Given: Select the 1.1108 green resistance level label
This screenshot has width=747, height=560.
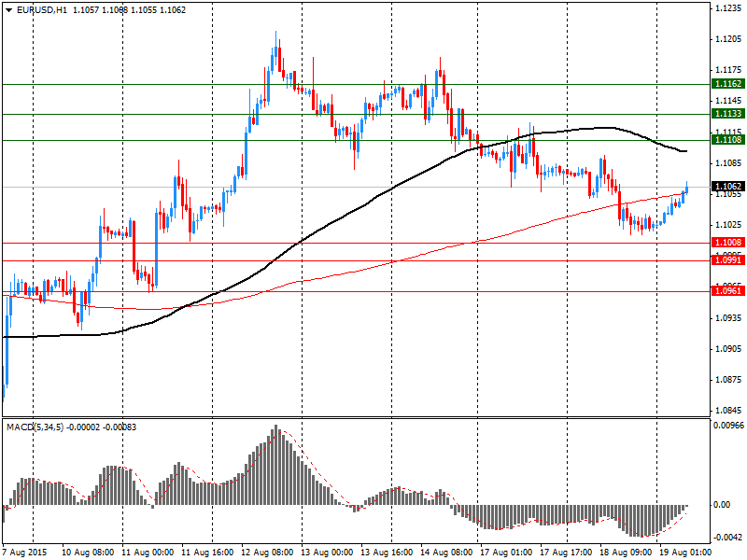Looking at the screenshot, I should 728,139.
